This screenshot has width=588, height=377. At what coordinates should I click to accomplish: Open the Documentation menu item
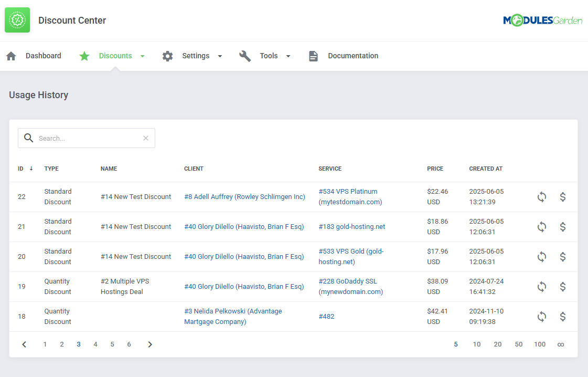pyautogui.click(x=353, y=56)
